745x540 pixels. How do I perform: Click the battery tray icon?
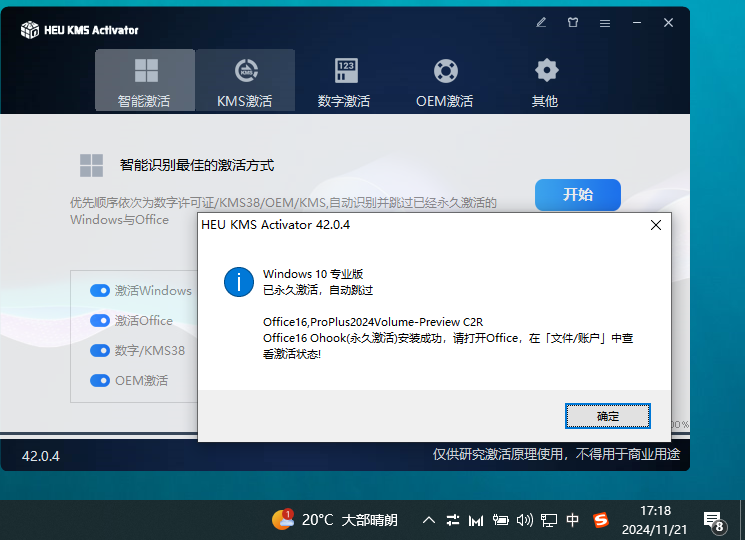pyautogui.click(x=500, y=520)
